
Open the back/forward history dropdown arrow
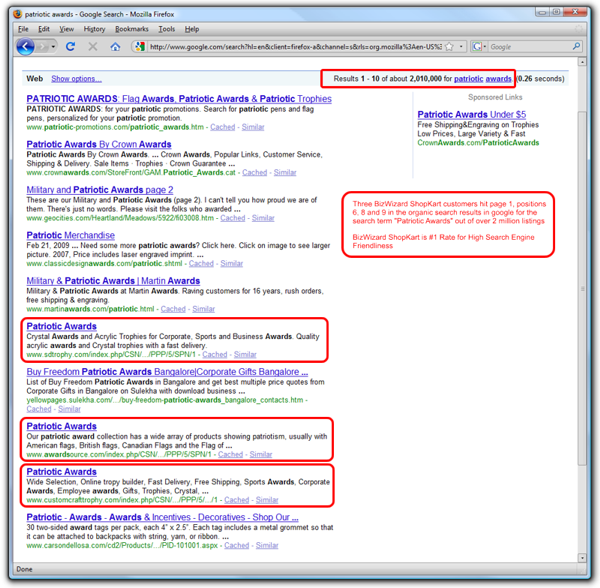pyautogui.click(x=53, y=47)
